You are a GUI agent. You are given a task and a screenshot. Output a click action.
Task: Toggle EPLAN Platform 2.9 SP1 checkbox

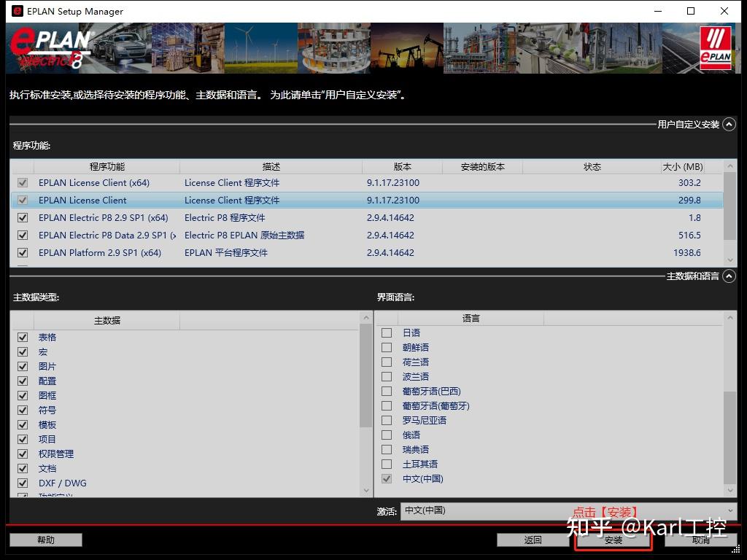tap(23, 253)
